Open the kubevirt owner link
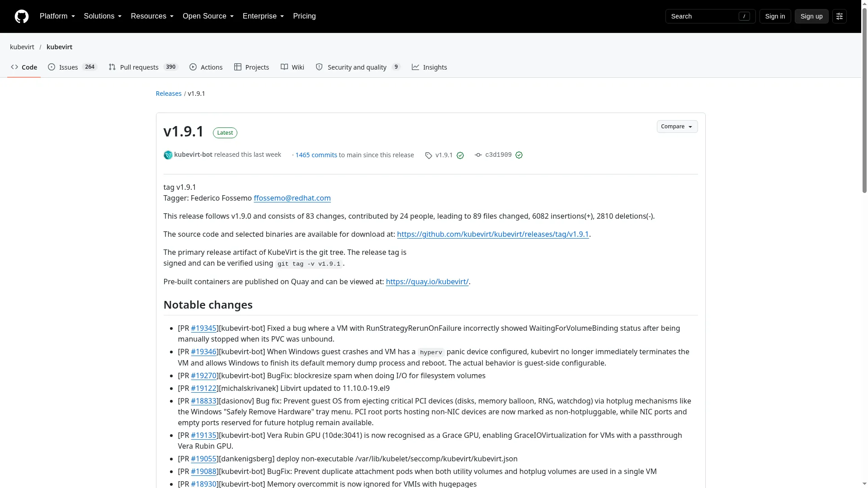 22,47
